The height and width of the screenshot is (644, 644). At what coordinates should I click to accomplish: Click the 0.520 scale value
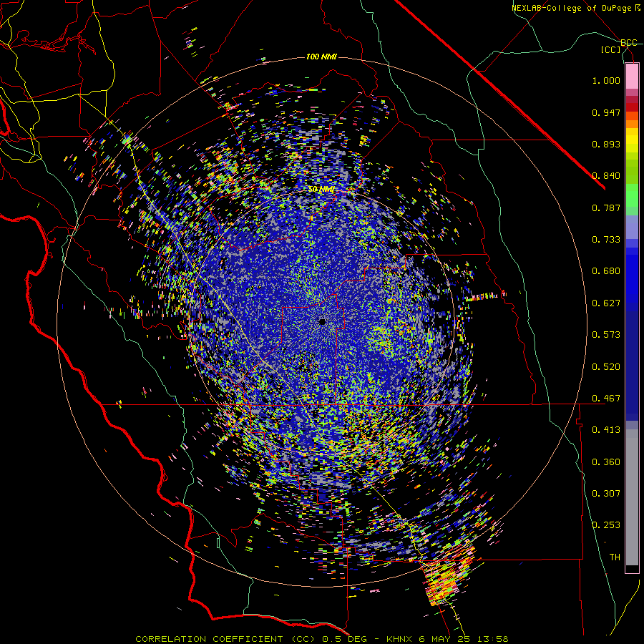(x=606, y=367)
